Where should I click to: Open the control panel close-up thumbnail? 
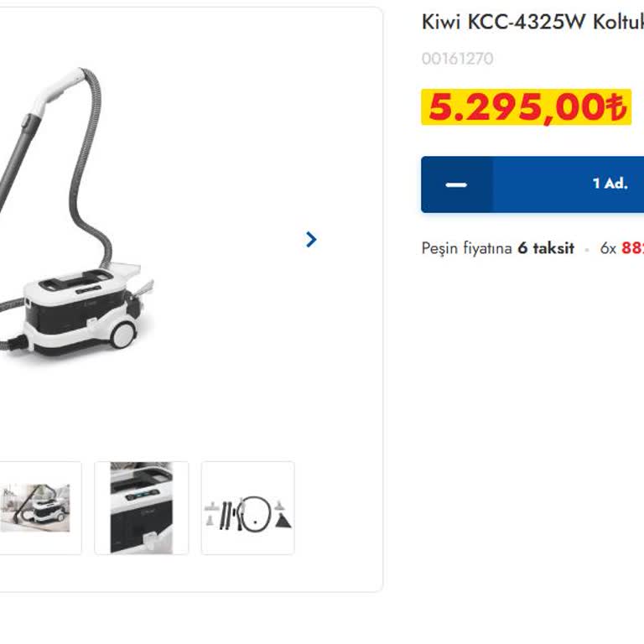click(x=141, y=508)
